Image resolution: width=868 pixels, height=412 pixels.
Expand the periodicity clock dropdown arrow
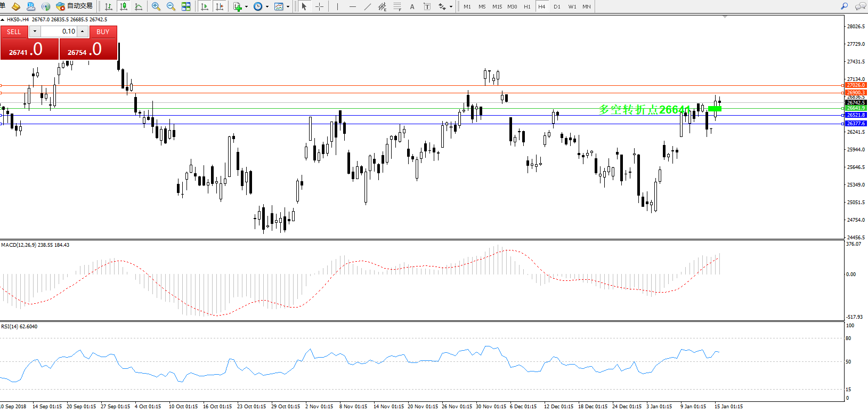pos(267,7)
